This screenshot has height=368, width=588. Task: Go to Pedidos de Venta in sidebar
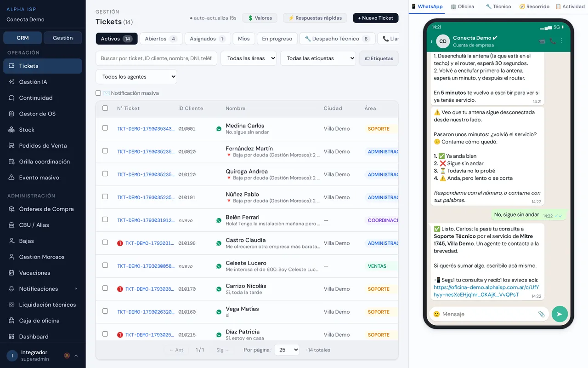[43, 146]
